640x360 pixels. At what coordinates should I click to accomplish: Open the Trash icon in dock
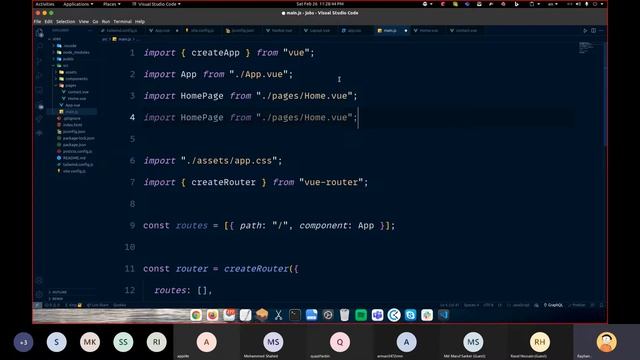(344, 315)
